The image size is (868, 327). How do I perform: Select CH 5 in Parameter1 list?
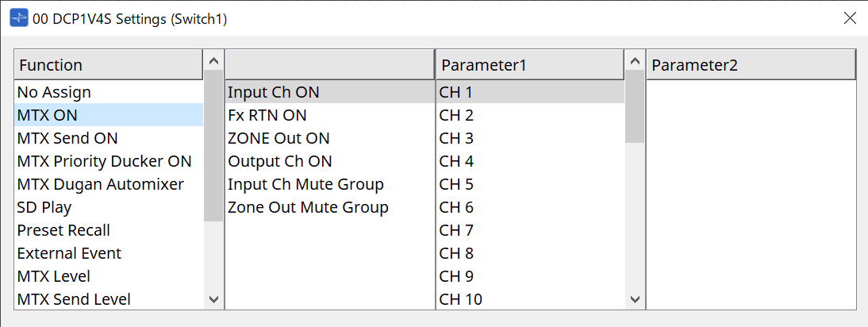456,184
